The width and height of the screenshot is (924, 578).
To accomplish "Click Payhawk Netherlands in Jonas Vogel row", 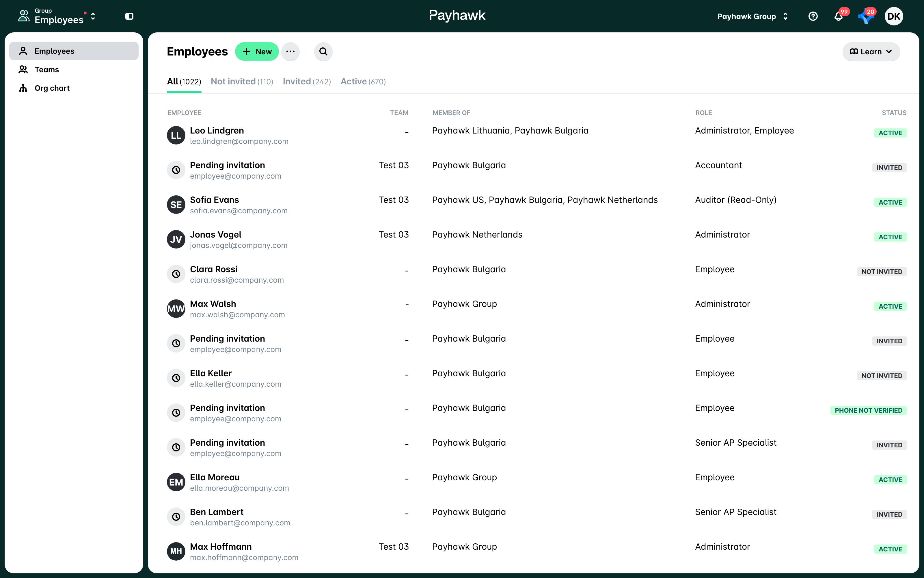I will click(x=477, y=235).
